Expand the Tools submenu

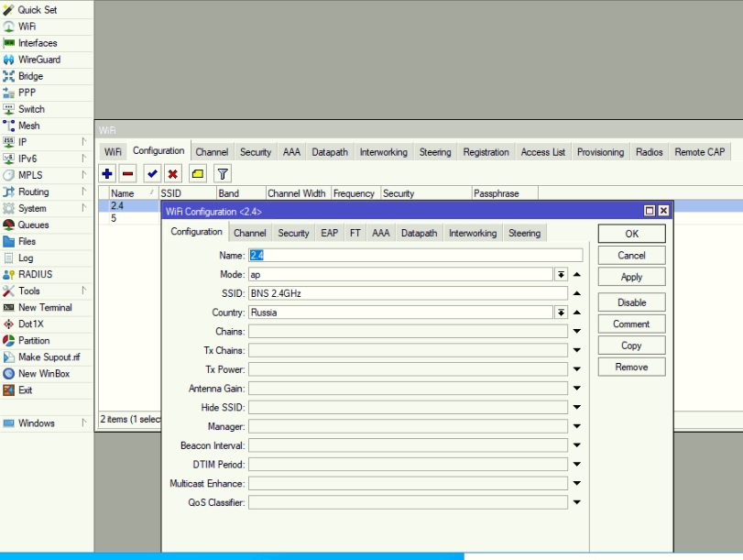click(x=83, y=291)
